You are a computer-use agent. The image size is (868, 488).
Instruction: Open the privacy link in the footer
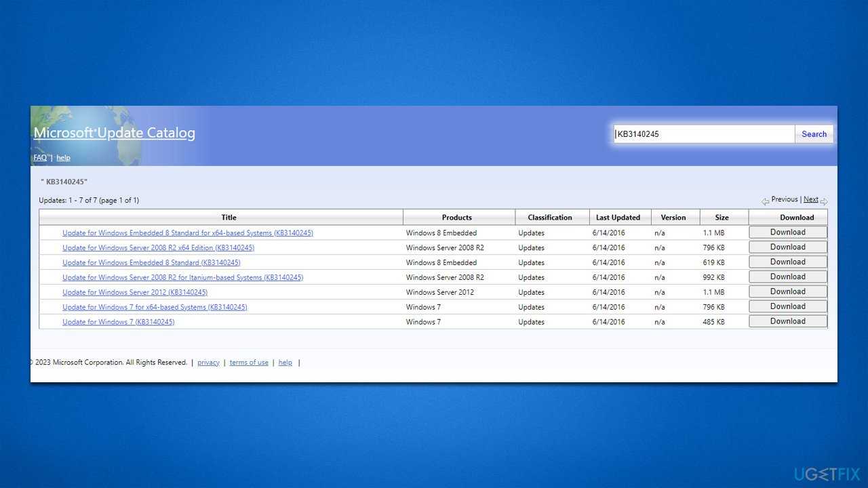(208, 363)
